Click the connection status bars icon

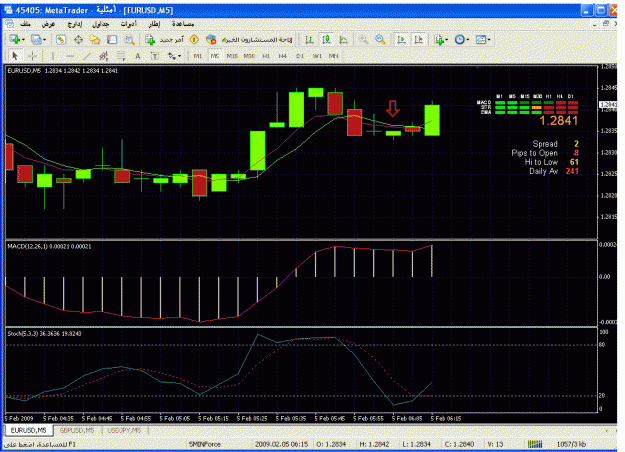pyautogui.click(x=535, y=444)
